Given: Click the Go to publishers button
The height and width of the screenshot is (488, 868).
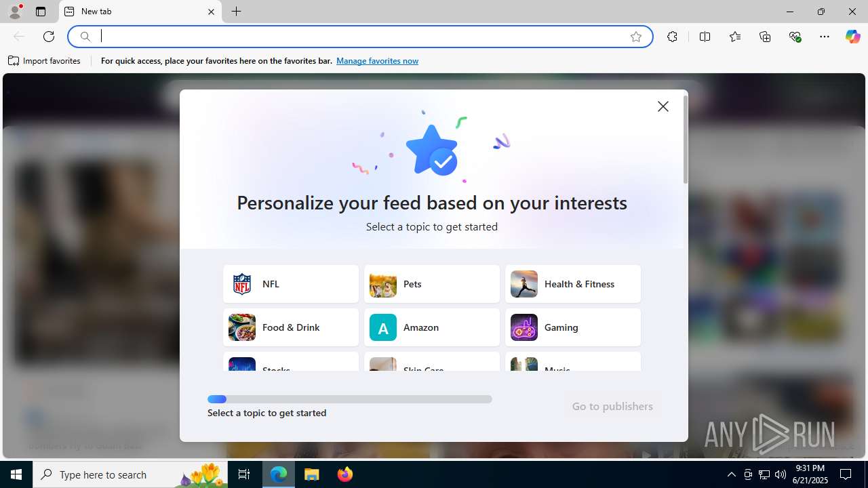Looking at the screenshot, I should coord(612,406).
